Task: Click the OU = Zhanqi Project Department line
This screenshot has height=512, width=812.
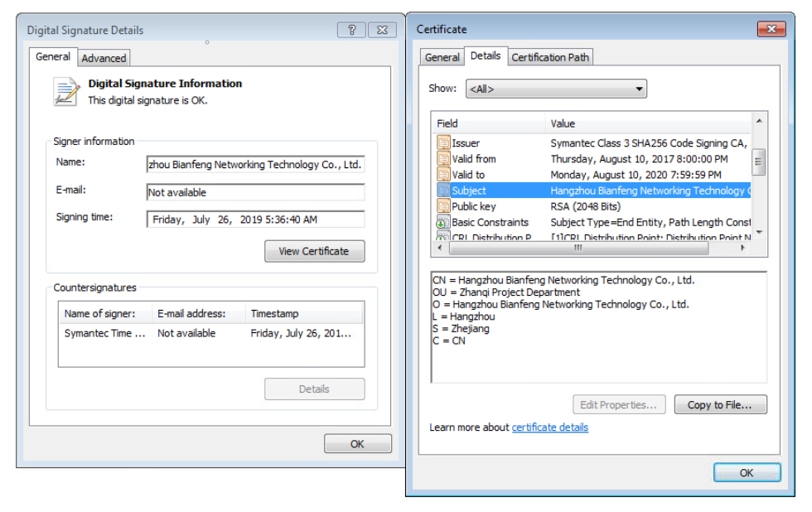Action: click(x=506, y=292)
